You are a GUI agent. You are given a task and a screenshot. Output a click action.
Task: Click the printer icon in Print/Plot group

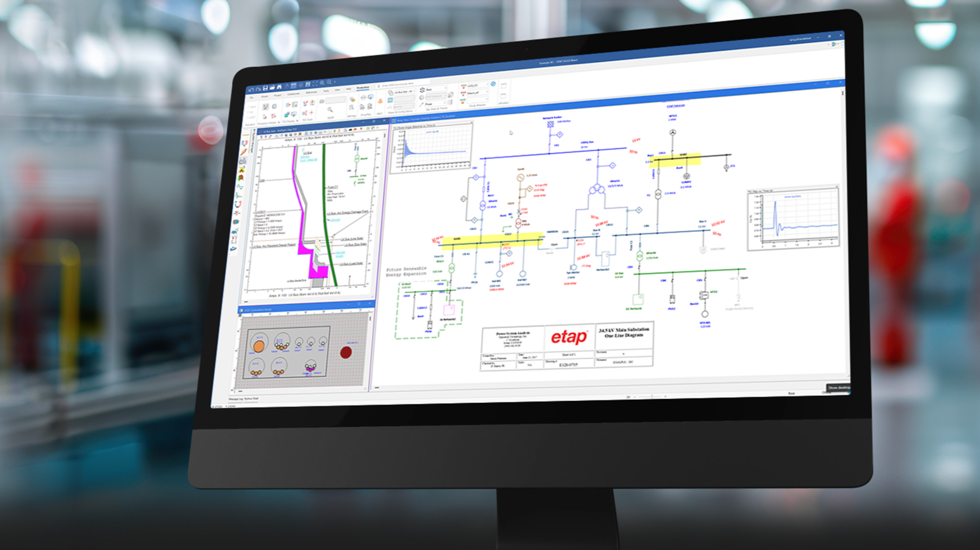(x=363, y=97)
